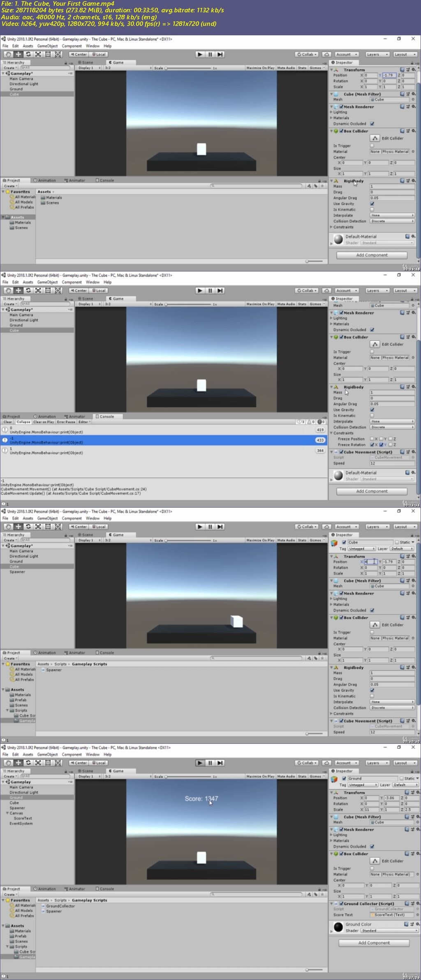This screenshot has height=980, width=421.
Task: Open cloud services icon in Score: 1347 window
Action: coord(326,763)
